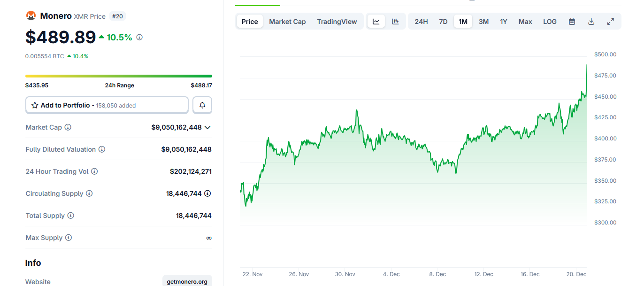This screenshot has width=644, height=286.
Task: Click Add to Portfolio button
Action: point(107,105)
